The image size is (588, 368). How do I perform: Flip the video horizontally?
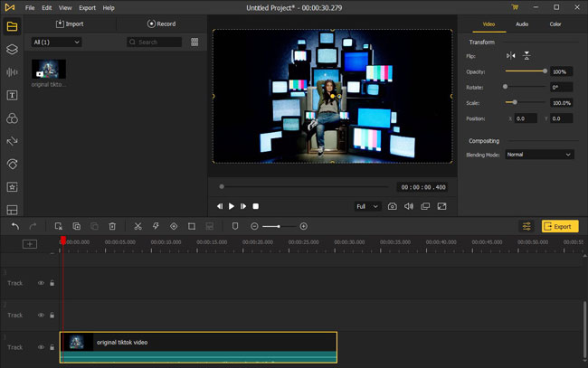511,56
